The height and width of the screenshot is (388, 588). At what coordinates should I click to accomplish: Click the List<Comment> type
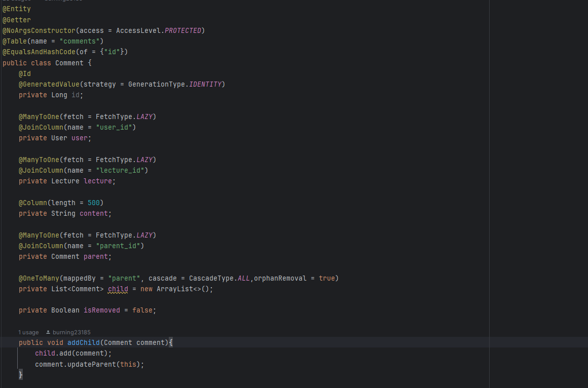(77, 289)
